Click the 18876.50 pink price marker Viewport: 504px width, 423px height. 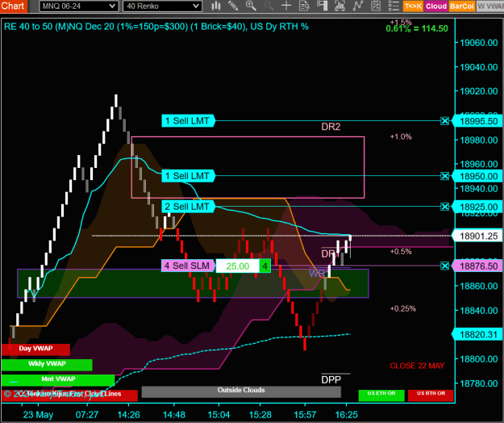click(478, 266)
